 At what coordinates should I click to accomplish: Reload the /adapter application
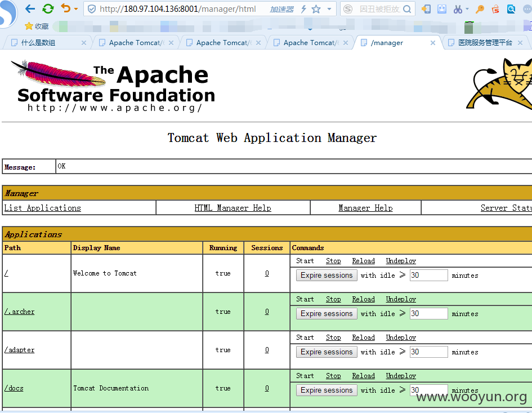click(363, 337)
